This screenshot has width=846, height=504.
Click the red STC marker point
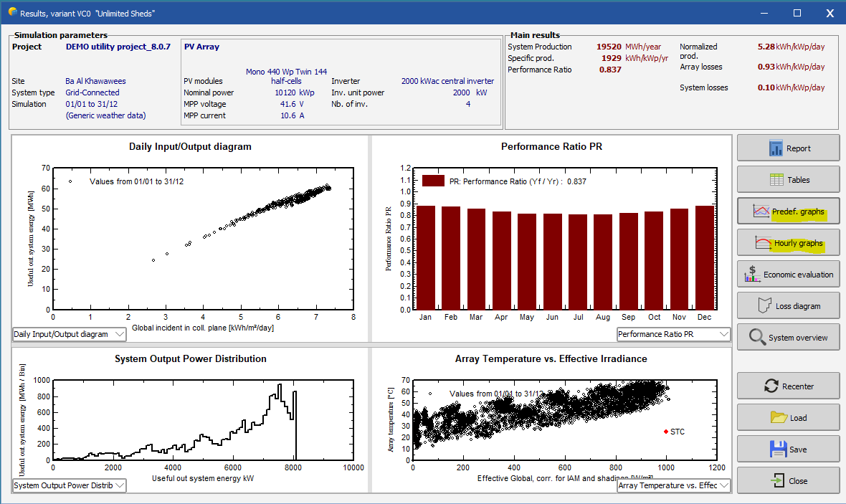pyautogui.click(x=666, y=432)
